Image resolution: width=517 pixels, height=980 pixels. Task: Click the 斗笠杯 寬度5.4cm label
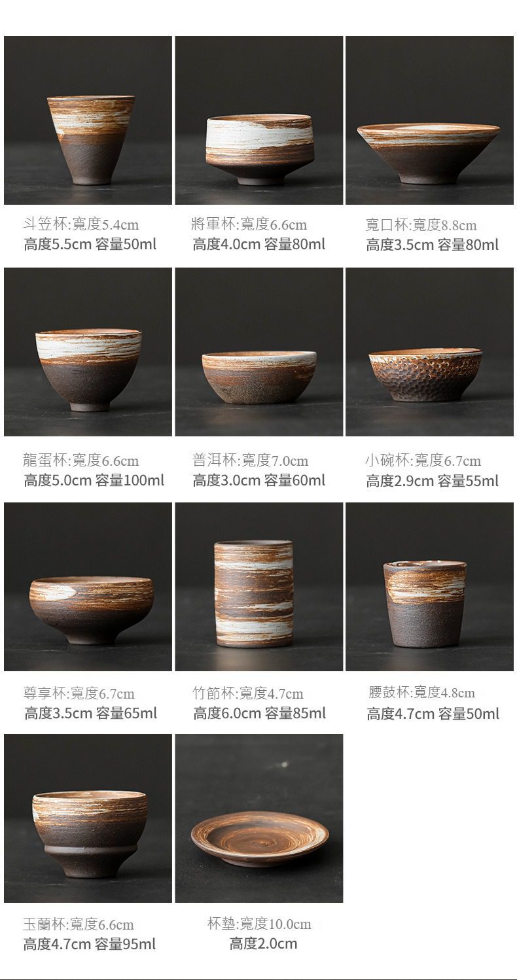[x=81, y=224]
